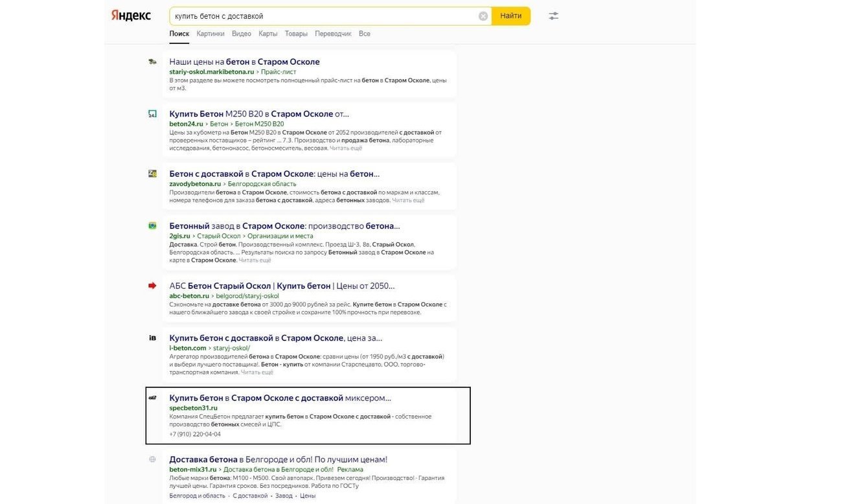Click the 'Прайс-лист' breadcrumb link
This screenshot has height=504, width=868.
tap(279, 72)
